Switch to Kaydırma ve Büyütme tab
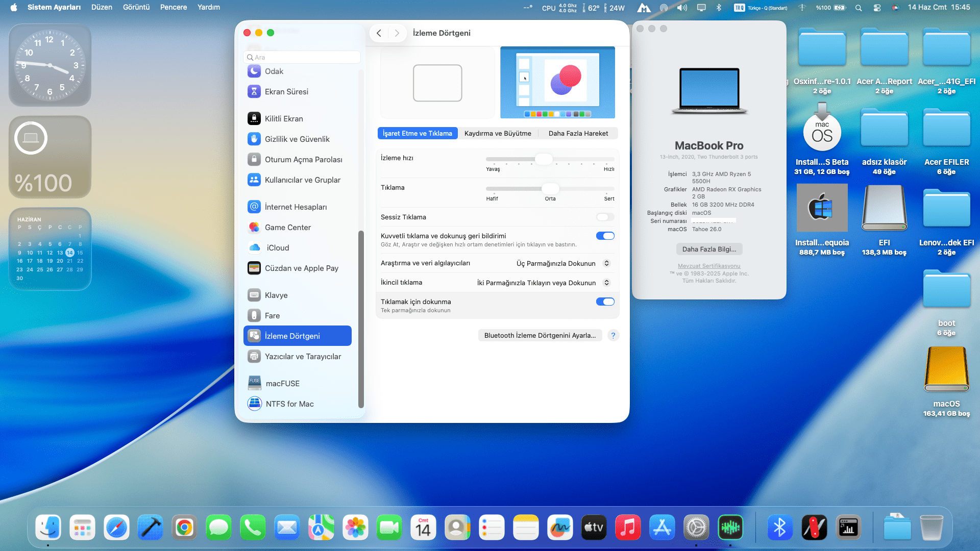This screenshot has width=980, height=551. coord(497,134)
